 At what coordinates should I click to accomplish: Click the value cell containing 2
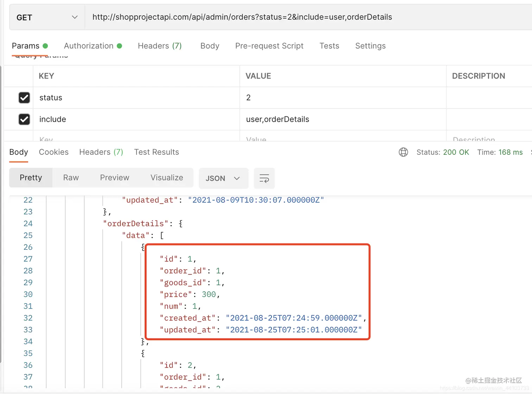coord(343,98)
